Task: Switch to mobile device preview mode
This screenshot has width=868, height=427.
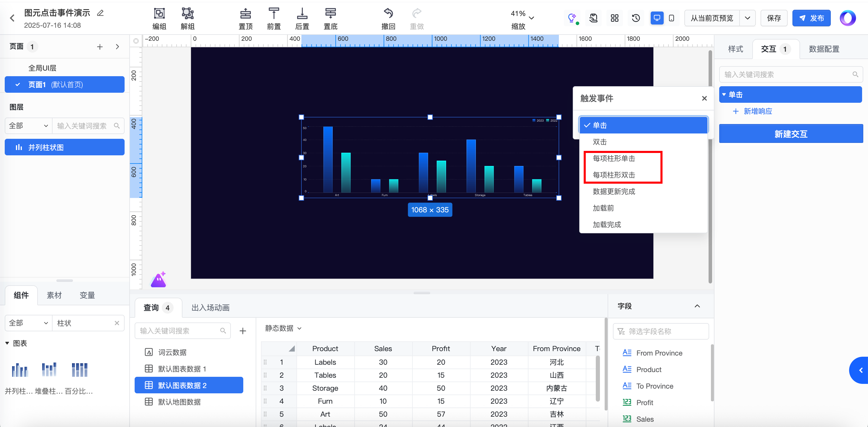Action: pos(671,18)
